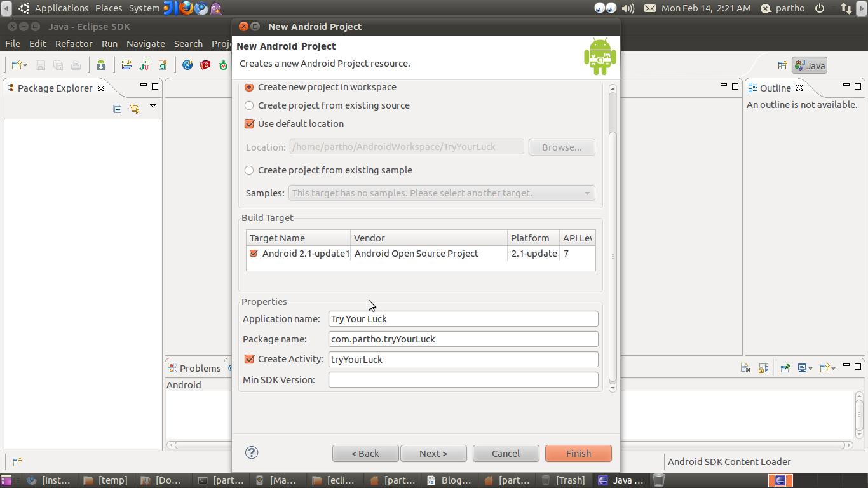This screenshot has width=868, height=488.
Task: Click the show desktop icon at bottom left
Action: [6, 480]
